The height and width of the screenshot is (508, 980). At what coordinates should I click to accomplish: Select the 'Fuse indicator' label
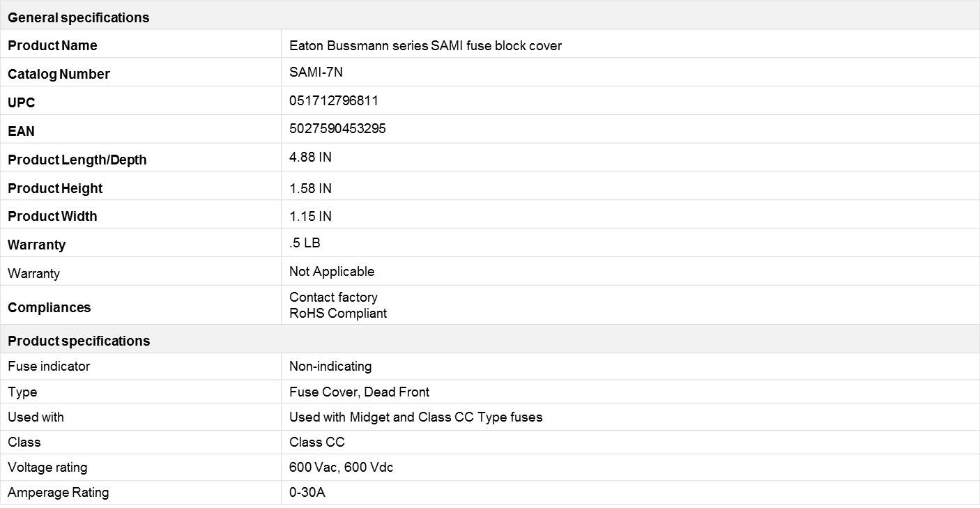pyautogui.click(x=49, y=366)
